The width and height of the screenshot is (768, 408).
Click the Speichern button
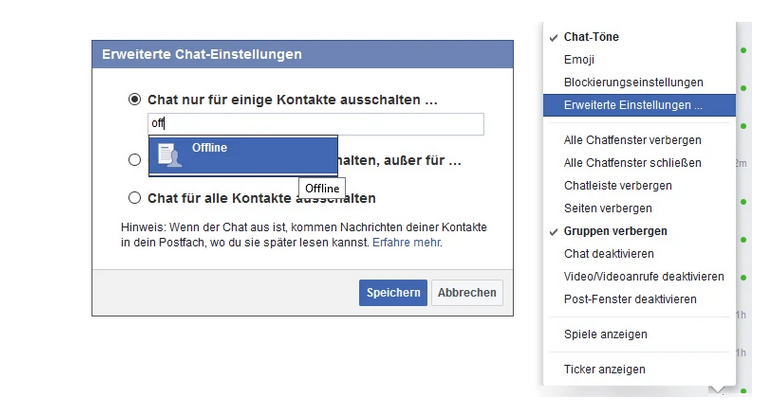point(393,293)
